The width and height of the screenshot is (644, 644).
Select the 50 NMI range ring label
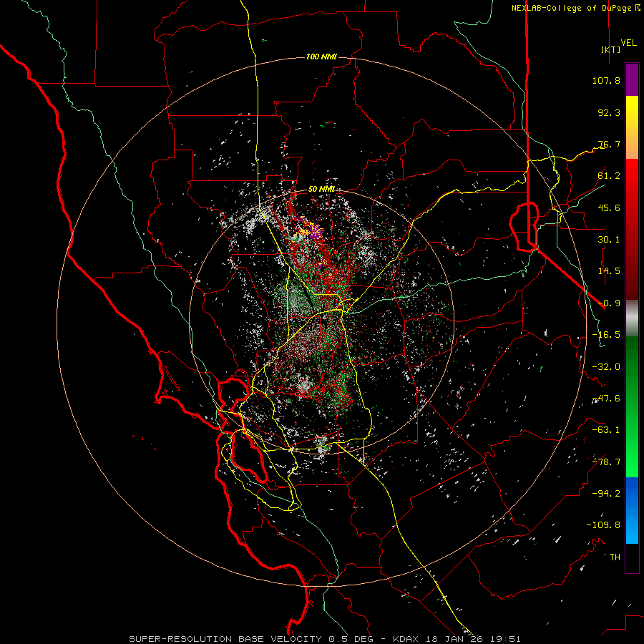pyautogui.click(x=321, y=189)
